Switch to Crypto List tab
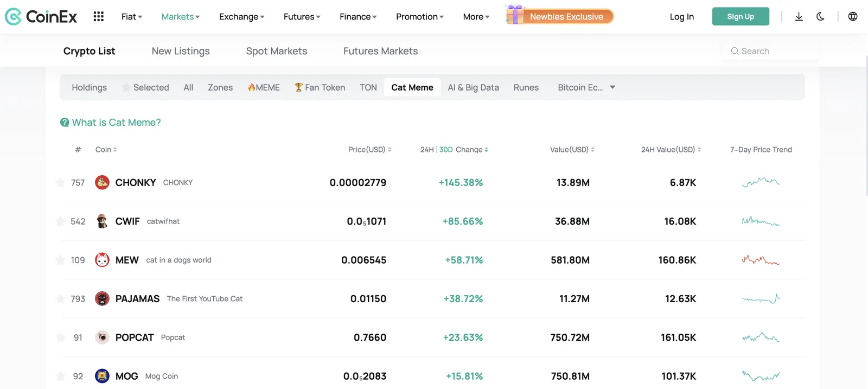Screen dimensions: 868x389 point(89,51)
